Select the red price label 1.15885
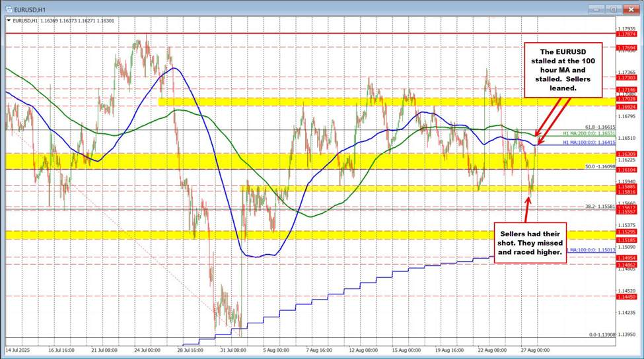The image size is (644, 359). (x=627, y=186)
